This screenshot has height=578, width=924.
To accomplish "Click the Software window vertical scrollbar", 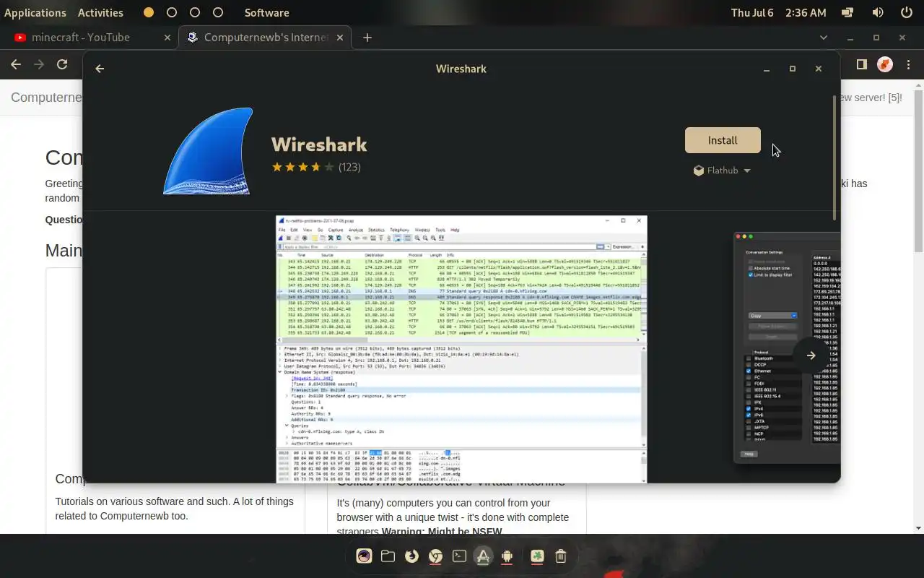I will pyautogui.click(x=835, y=158).
